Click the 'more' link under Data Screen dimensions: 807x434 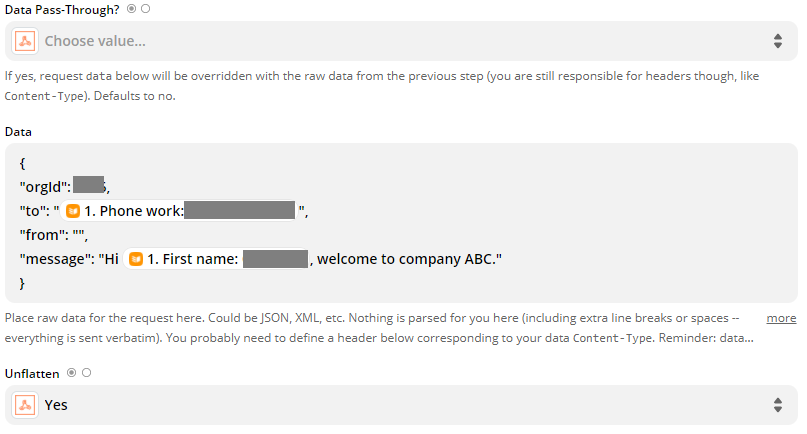(781, 318)
